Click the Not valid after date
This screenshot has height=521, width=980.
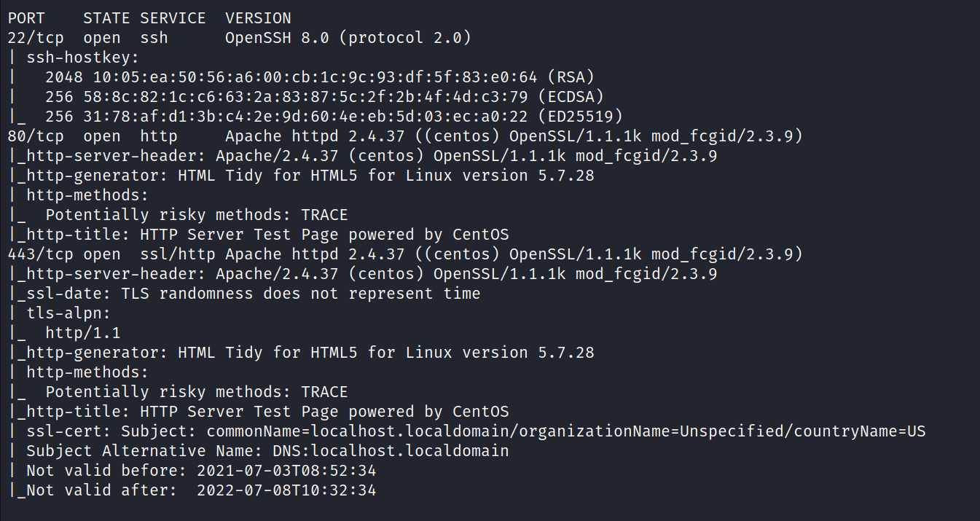pos(286,490)
